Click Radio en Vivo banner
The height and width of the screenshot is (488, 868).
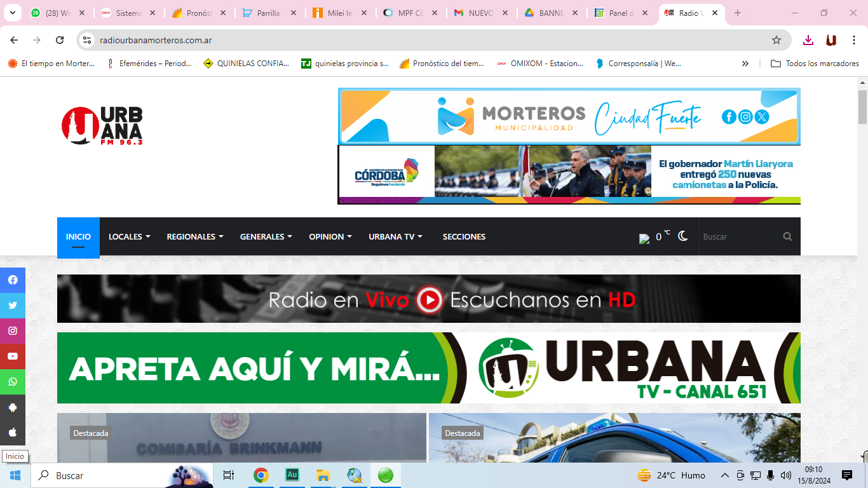429,299
